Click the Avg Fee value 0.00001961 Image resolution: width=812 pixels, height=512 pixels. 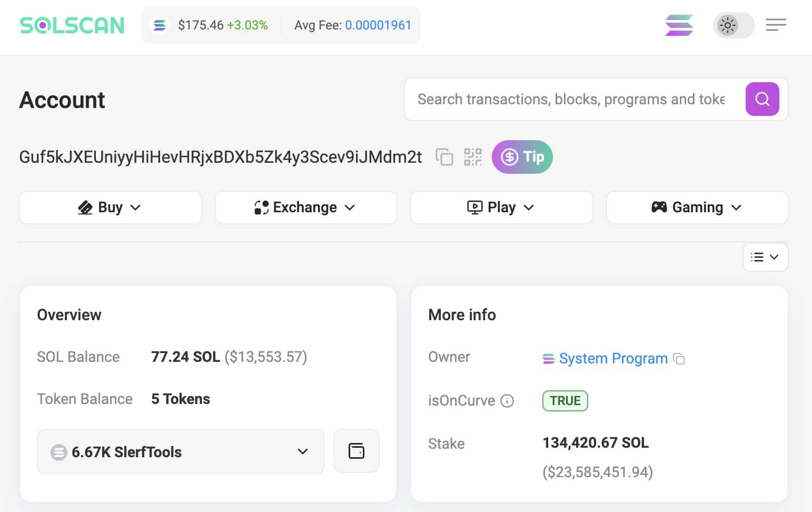[x=378, y=25]
